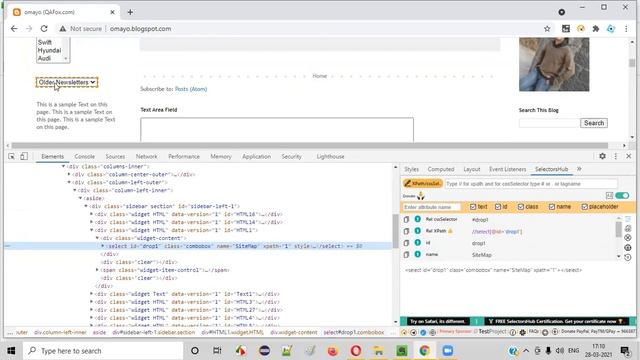Uncheck the name attribute checkbox
The height and width of the screenshot is (360, 640).
tap(552, 207)
